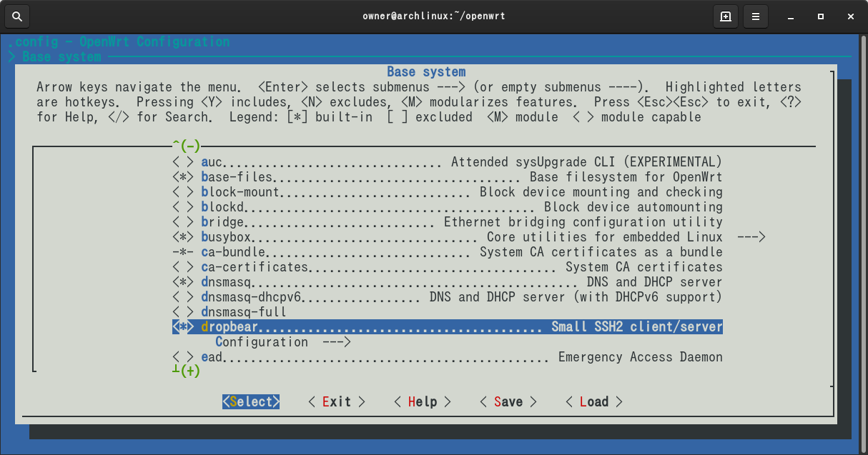This screenshot has height=455, width=868.
Task: Select the dnsmasq-full entry name
Action: click(x=244, y=312)
